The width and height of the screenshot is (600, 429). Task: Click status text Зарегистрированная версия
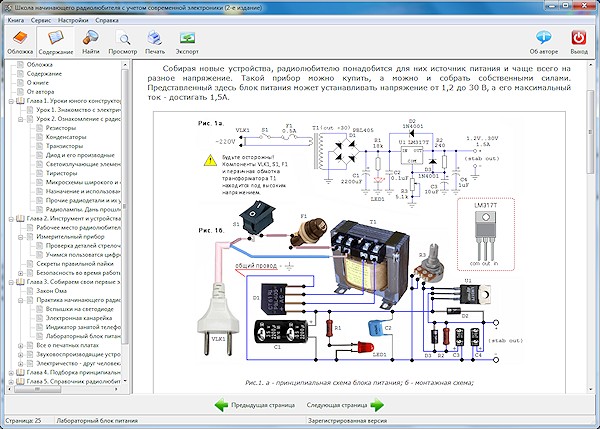point(348,421)
